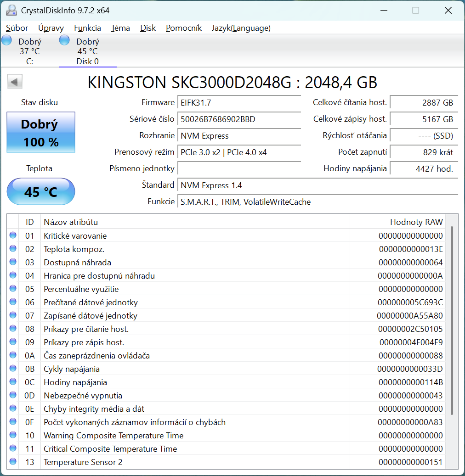465x476 pixels.
Task: Click the blue health dot beside Kritické varovanie
Action: click(x=12, y=235)
